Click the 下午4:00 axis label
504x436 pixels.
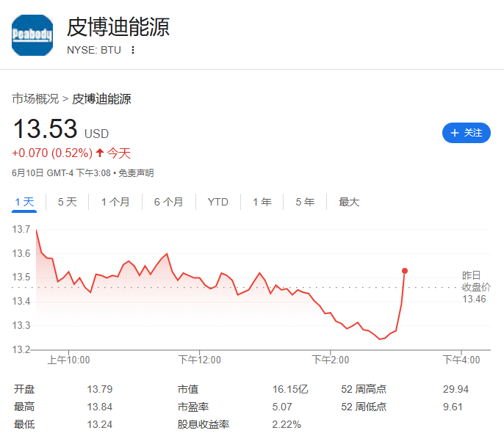point(461,360)
